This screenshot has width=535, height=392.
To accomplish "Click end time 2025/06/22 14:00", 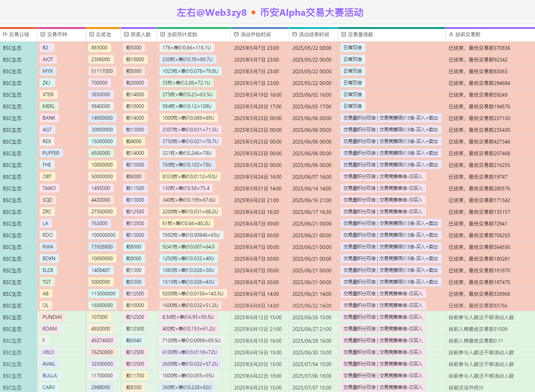I will [x=312, y=306].
